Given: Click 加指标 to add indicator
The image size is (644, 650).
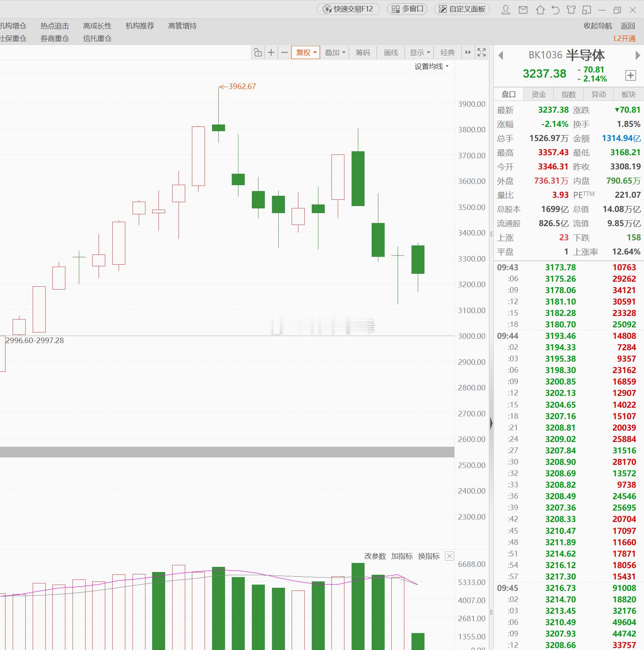Looking at the screenshot, I should pos(402,556).
